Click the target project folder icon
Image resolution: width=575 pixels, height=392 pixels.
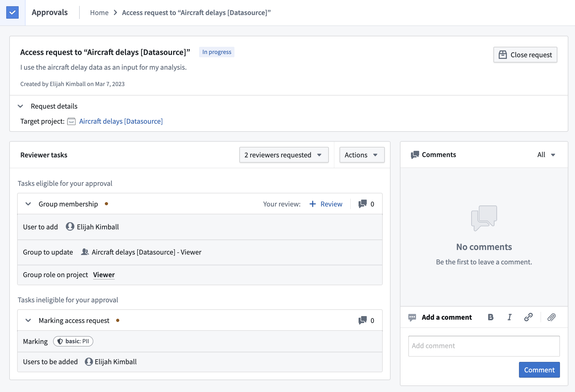point(71,121)
